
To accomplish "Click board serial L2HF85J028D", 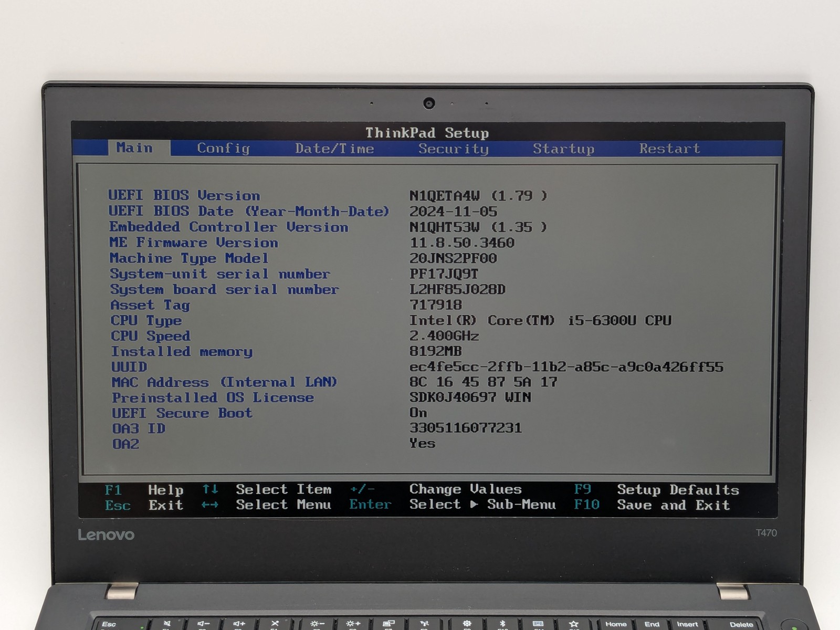I will point(457,289).
